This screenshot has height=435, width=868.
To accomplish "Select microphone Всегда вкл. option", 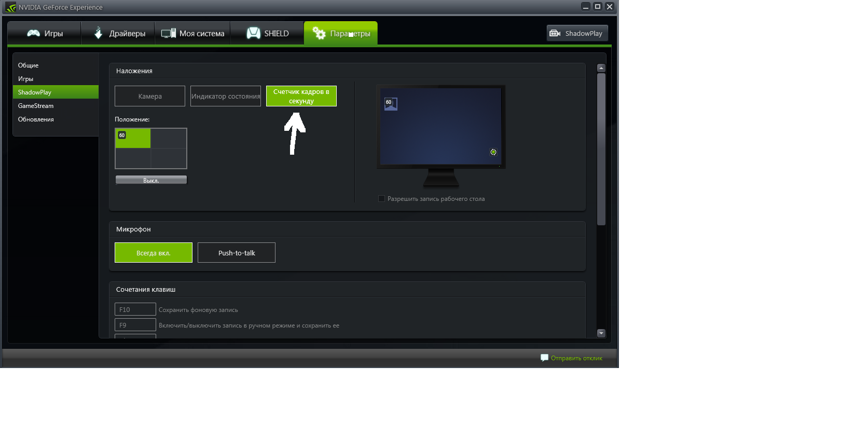I will point(154,253).
